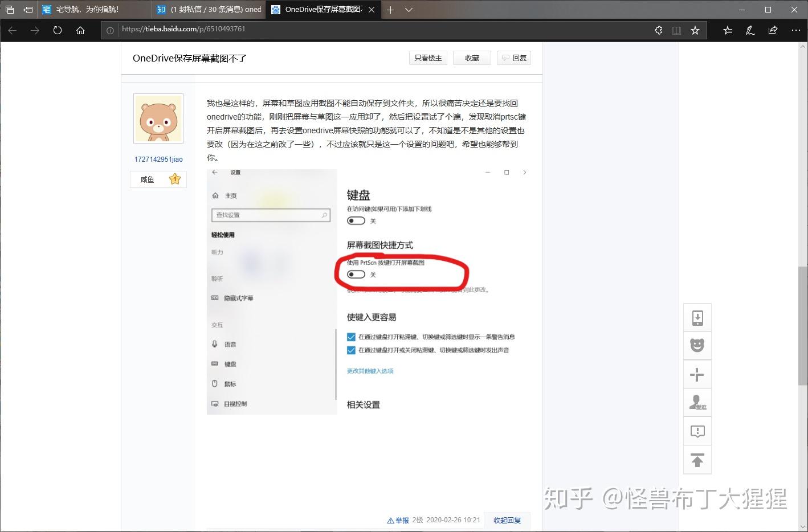Screen dimensions: 808x532
Task: Click the person icon in floating sidebar
Action: [x=697, y=403]
